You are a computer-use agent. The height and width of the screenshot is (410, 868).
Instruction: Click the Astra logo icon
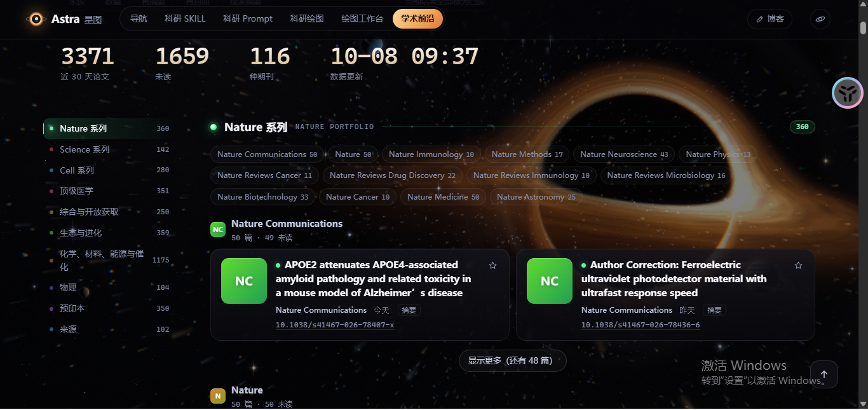[37, 19]
